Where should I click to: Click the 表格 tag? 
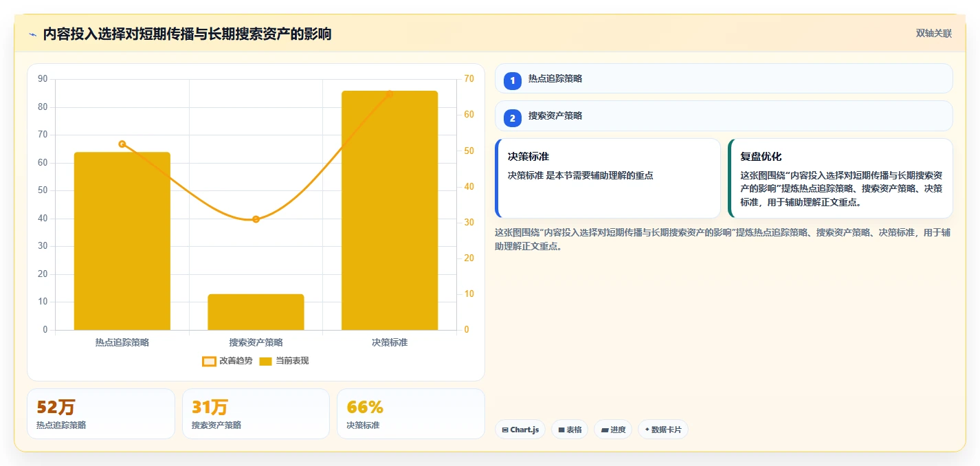coord(570,430)
